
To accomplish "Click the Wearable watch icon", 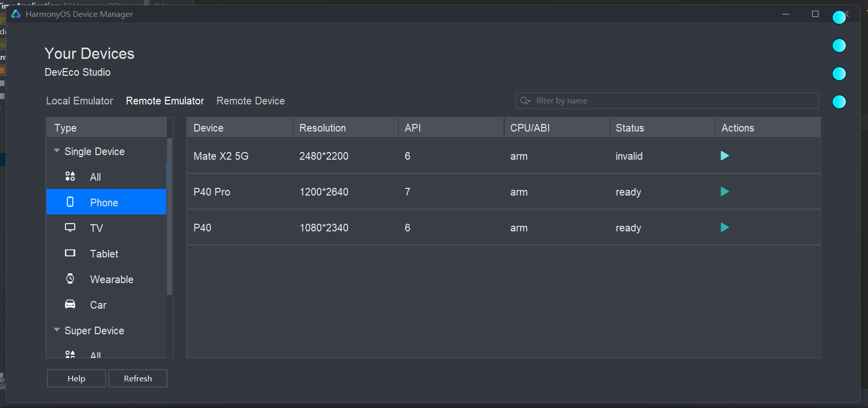I will [x=70, y=278].
